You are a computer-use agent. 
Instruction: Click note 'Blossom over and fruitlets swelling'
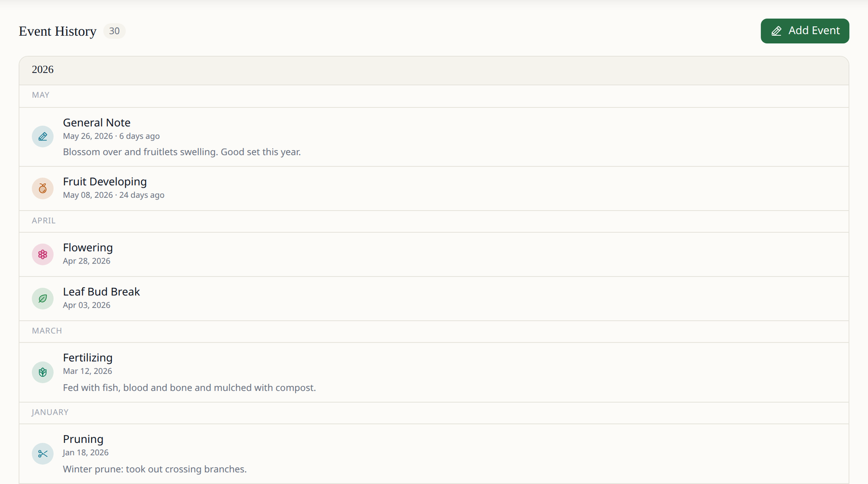click(182, 152)
